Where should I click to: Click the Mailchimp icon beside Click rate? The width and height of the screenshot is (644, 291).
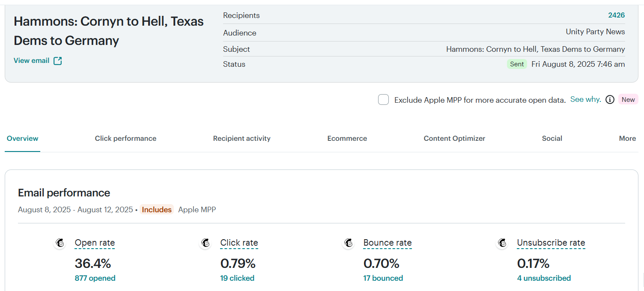tap(206, 243)
